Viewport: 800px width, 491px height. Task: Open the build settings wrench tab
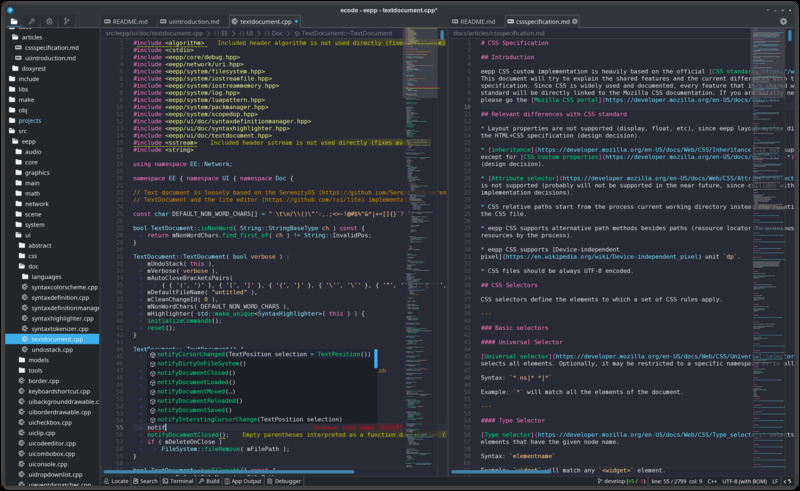(x=32, y=20)
